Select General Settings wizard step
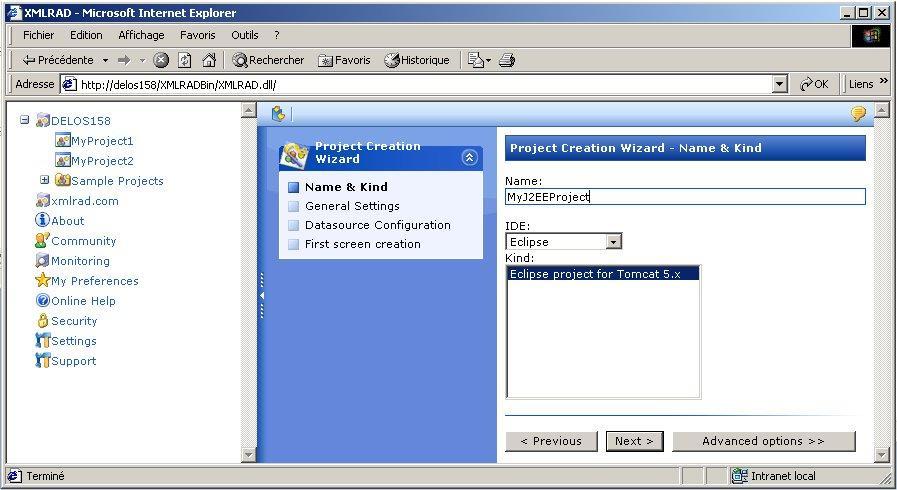 pyautogui.click(x=352, y=206)
